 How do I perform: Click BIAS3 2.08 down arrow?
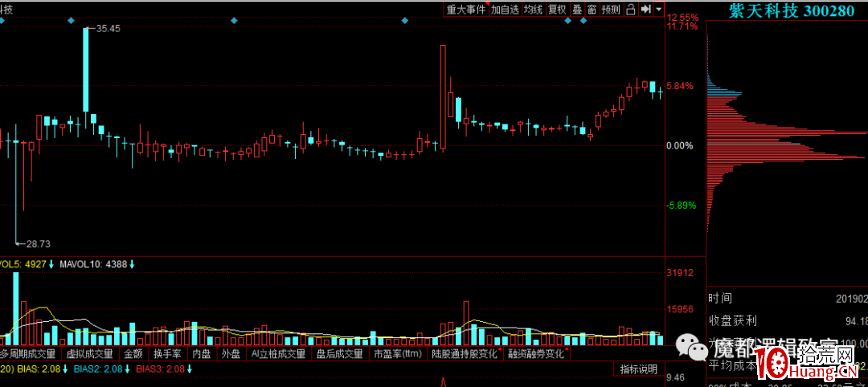pos(190,369)
